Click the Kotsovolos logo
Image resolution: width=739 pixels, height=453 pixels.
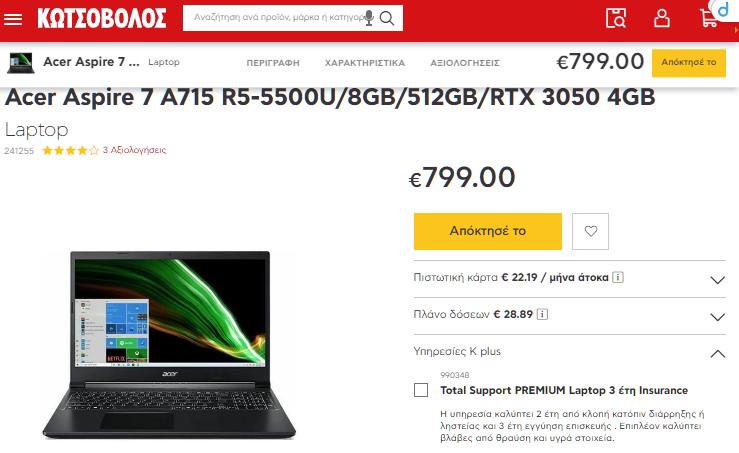101,18
